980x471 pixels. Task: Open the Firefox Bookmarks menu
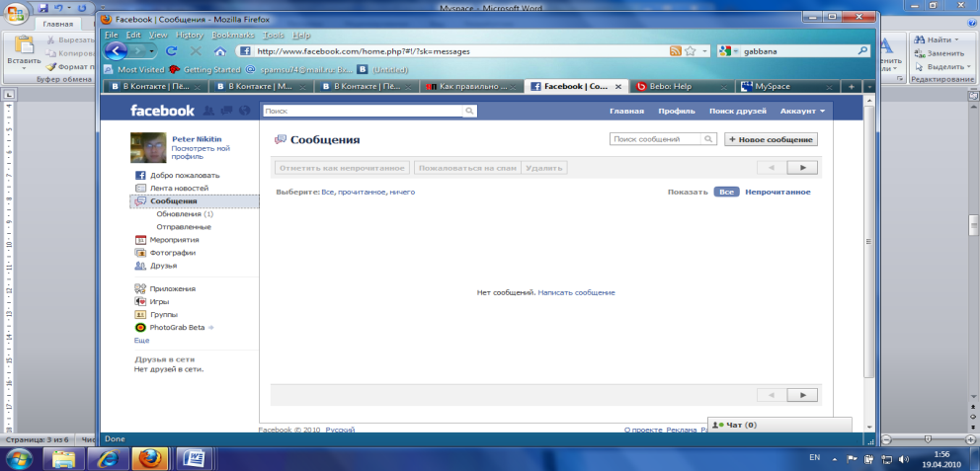[233, 35]
